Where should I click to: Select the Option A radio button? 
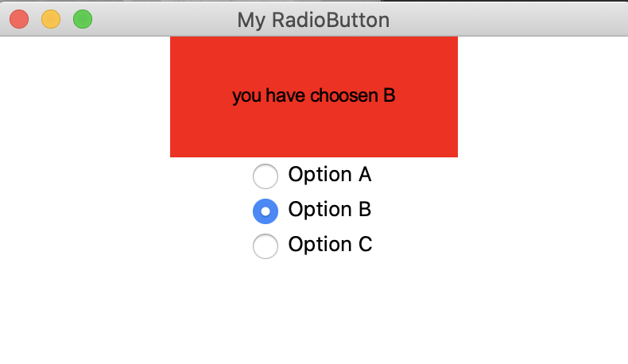click(266, 176)
